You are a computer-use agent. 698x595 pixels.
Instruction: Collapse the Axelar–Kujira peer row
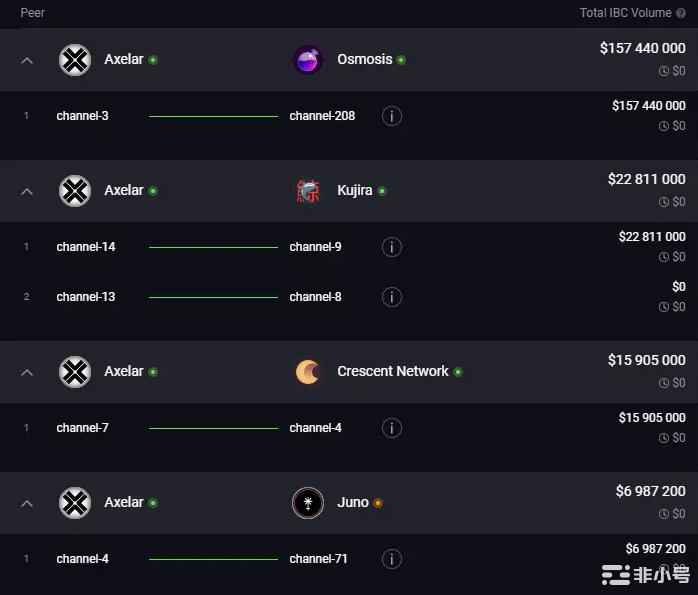point(27,191)
